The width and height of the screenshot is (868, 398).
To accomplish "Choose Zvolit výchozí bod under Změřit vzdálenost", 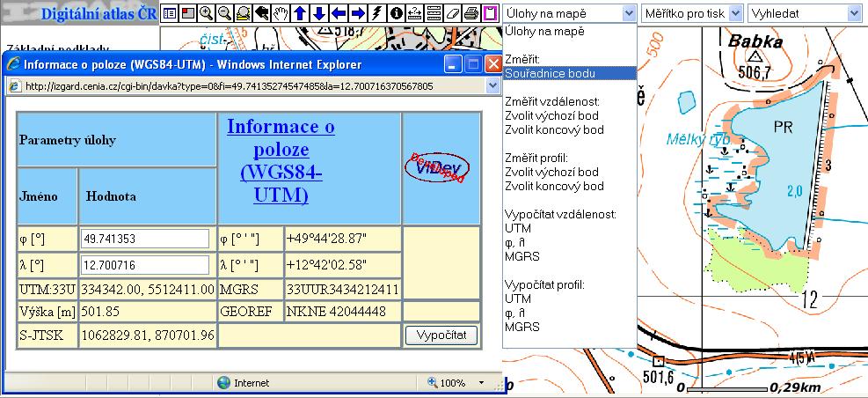I will [551, 116].
